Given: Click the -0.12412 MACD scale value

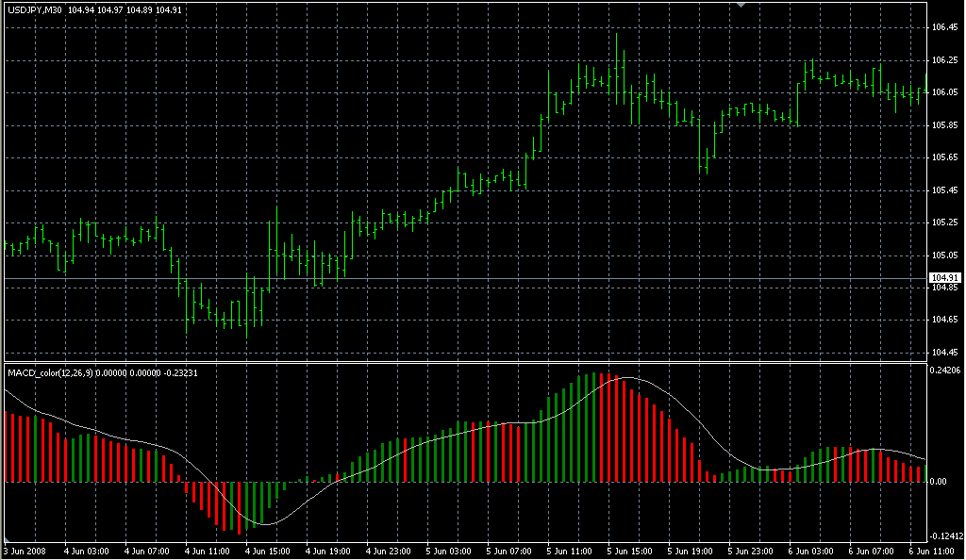Looking at the screenshot, I should pyautogui.click(x=945, y=536).
